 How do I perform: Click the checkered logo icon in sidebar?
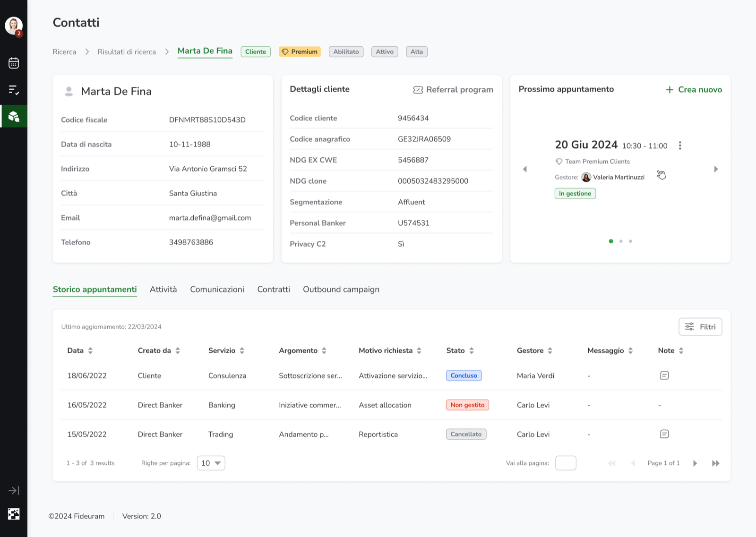pyautogui.click(x=14, y=514)
